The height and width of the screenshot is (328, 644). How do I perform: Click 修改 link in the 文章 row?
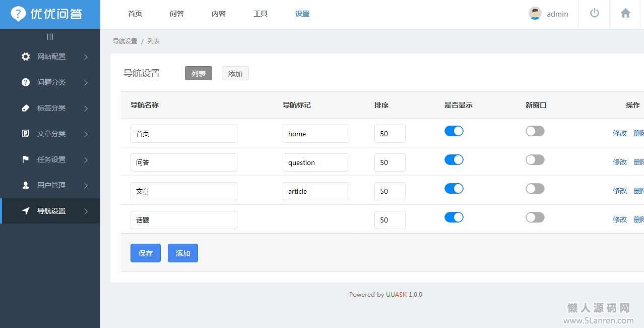click(619, 191)
